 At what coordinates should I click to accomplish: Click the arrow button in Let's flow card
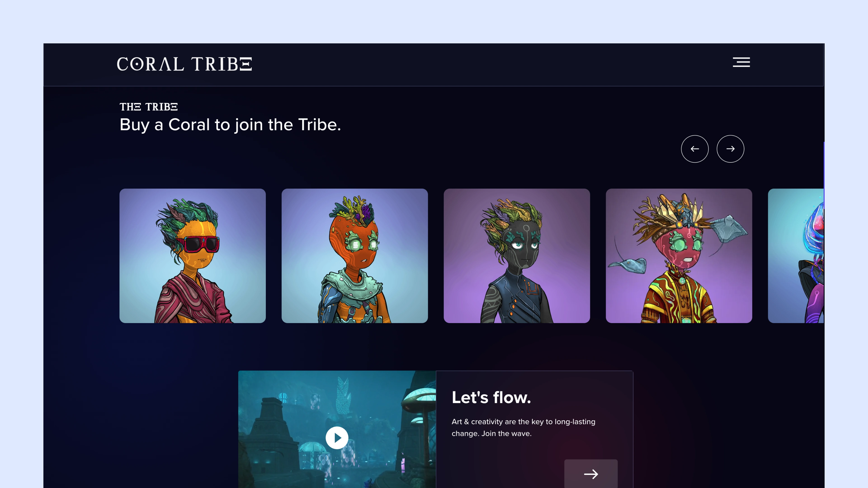pos(591,474)
